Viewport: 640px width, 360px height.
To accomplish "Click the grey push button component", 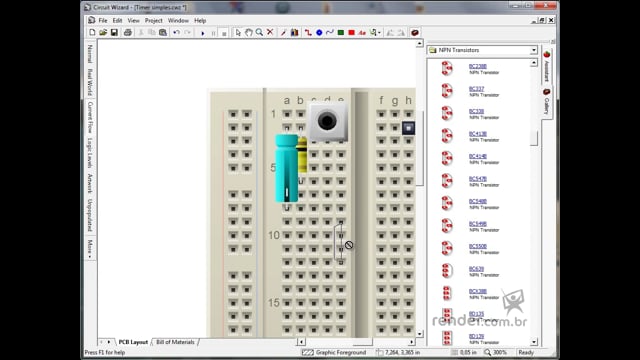I will [327, 121].
